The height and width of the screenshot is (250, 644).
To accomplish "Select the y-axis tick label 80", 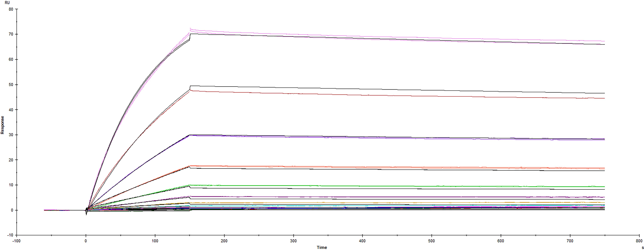I will [11, 9].
